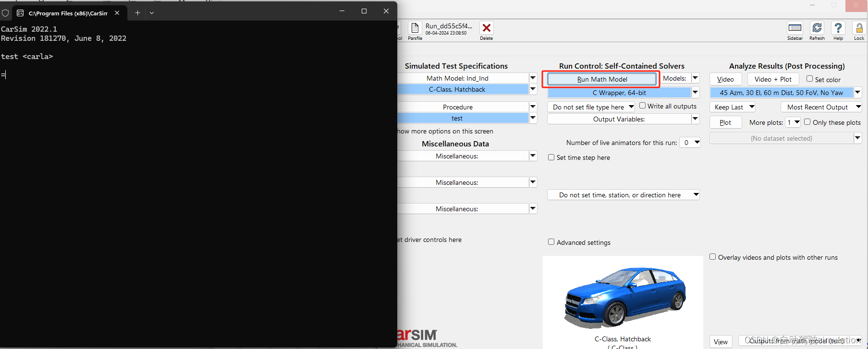Click Run Math Model button

click(x=602, y=79)
